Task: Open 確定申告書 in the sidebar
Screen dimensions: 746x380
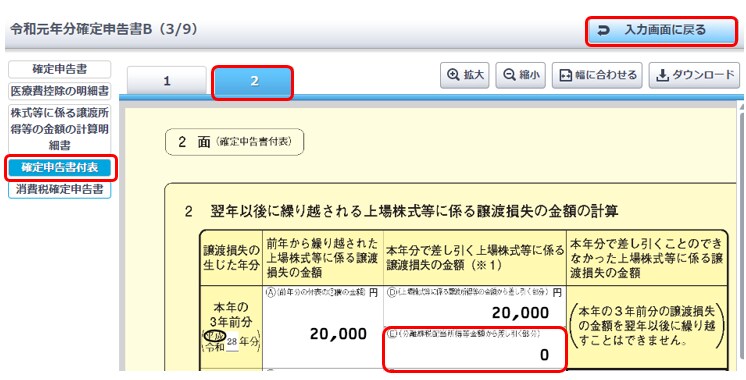Action: pos(59,69)
